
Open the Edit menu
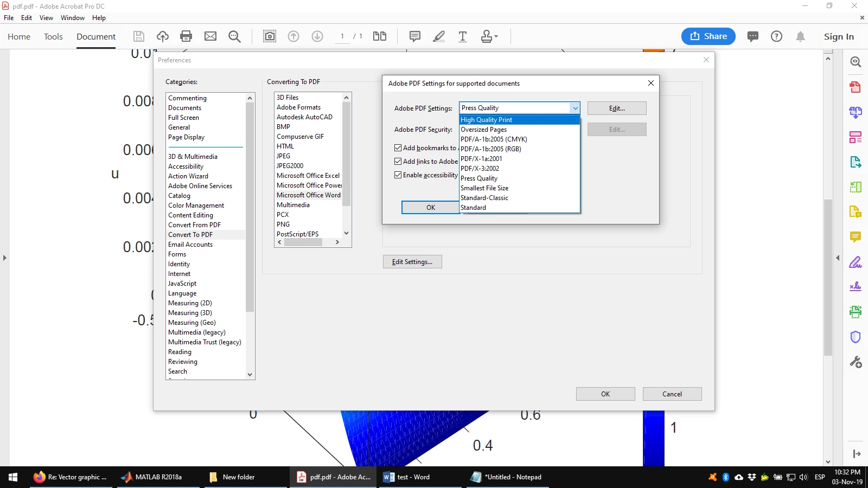click(27, 18)
